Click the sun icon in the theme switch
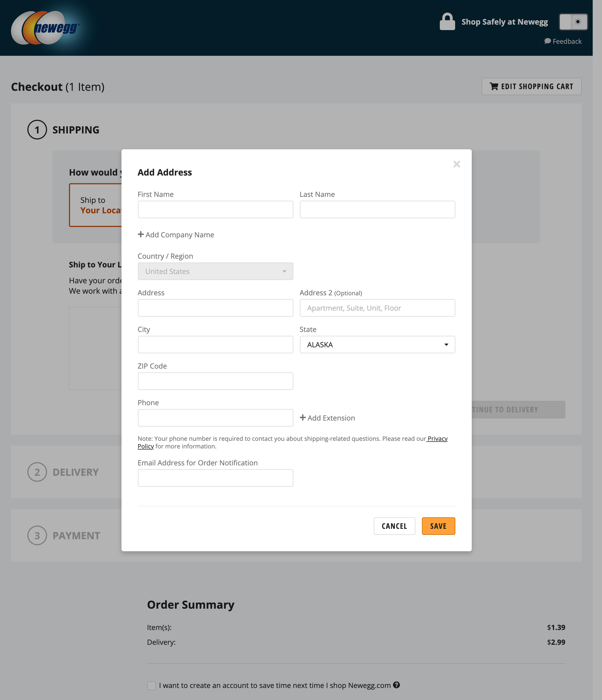Screen dimensions: 602x700 [578, 22]
